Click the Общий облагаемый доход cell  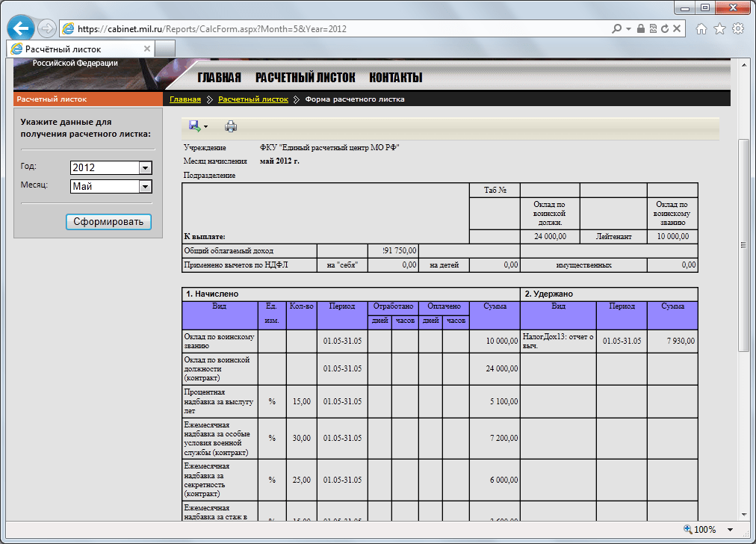250,251
